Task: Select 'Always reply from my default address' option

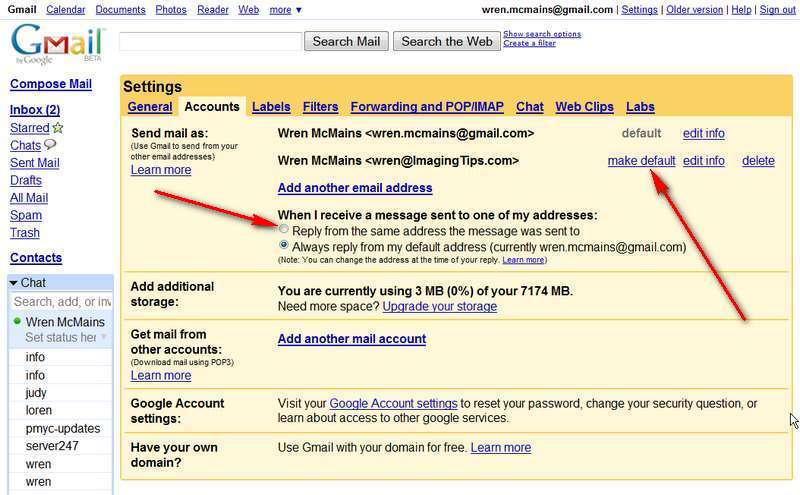Action: click(x=284, y=245)
